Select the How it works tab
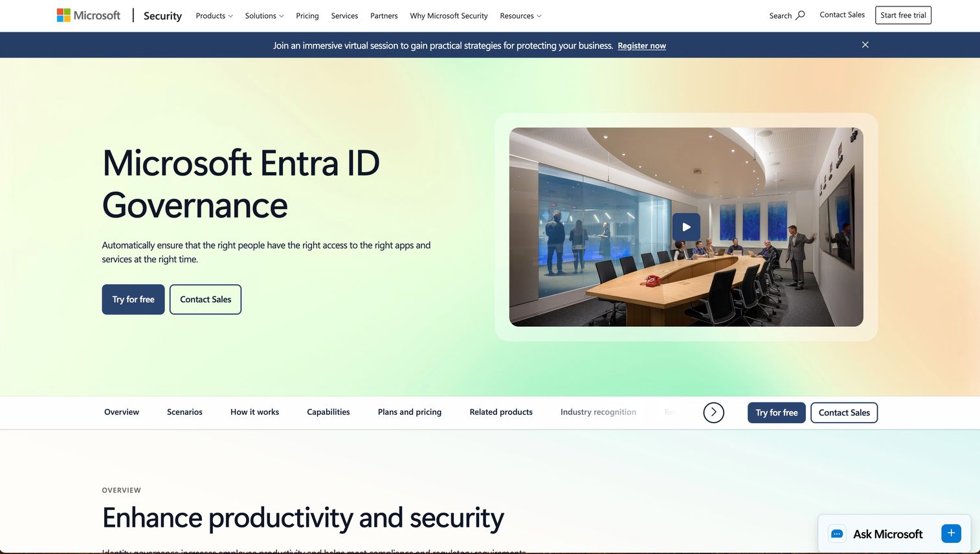980x554 pixels. point(254,412)
